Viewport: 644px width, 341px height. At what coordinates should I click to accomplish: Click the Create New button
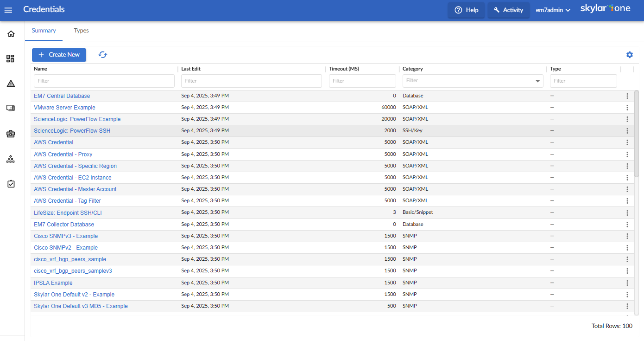pyautogui.click(x=59, y=55)
